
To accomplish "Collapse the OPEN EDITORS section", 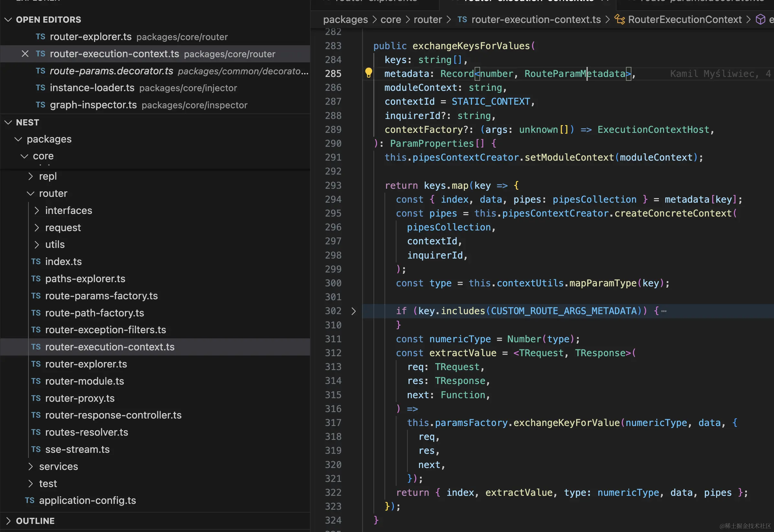I will tap(8, 20).
